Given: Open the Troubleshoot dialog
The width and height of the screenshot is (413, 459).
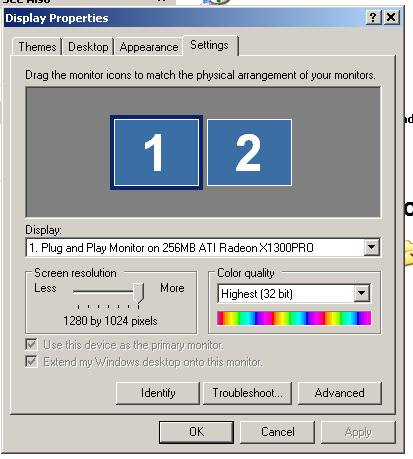Looking at the screenshot, I should (x=247, y=393).
